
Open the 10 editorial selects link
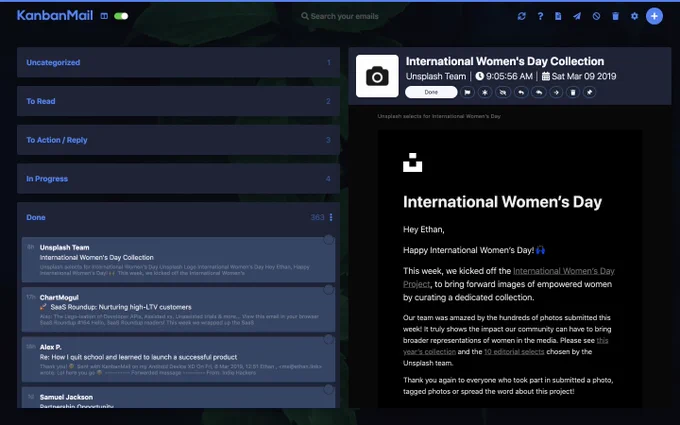[514, 352]
